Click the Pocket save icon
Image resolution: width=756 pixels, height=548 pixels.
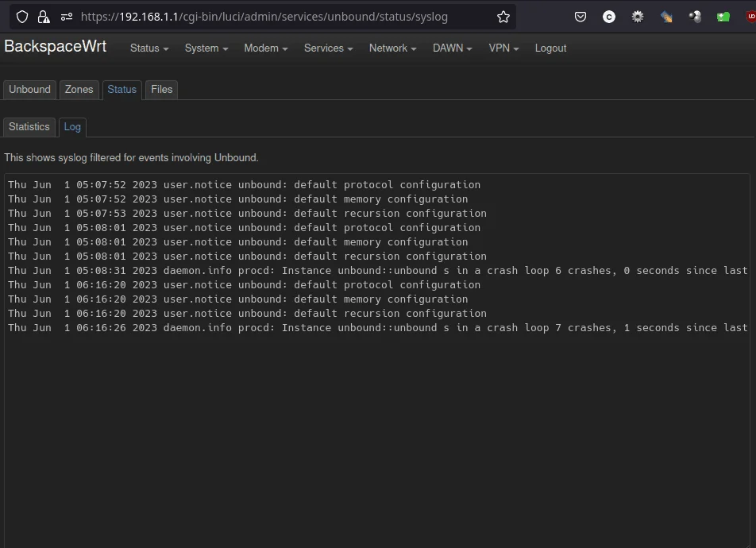pos(580,17)
